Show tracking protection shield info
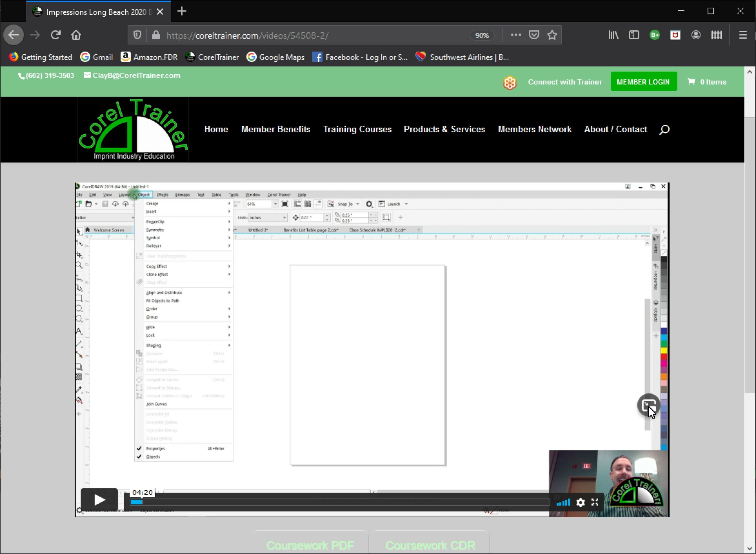 pyautogui.click(x=137, y=35)
